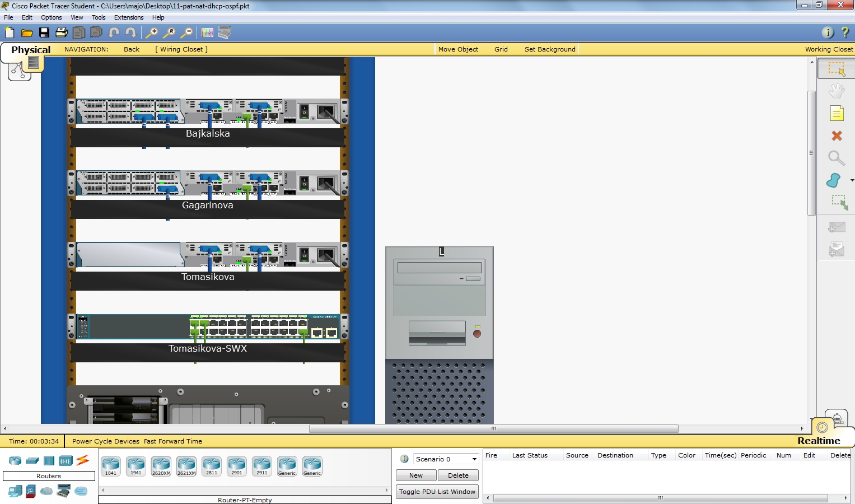Viewport: 855px width, 504px height.
Task: Pick the Delete tool red X
Action: pos(837,136)
